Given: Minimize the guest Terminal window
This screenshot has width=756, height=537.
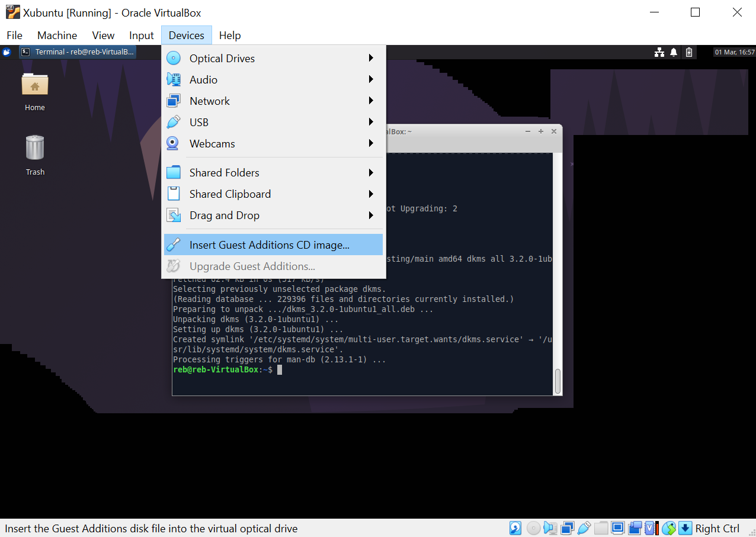Looking at the screenshot, I should tap(527, 131).
